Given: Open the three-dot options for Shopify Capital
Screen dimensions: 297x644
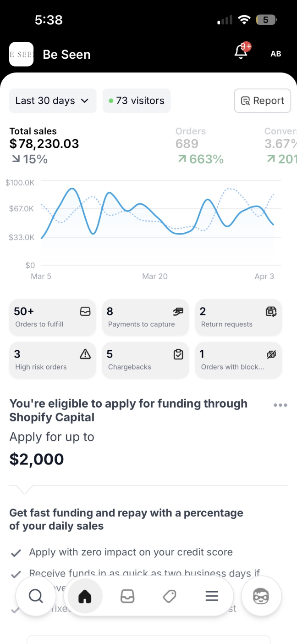Looking at the screenshot, I should pyautogui.click(x=280, y=405).
